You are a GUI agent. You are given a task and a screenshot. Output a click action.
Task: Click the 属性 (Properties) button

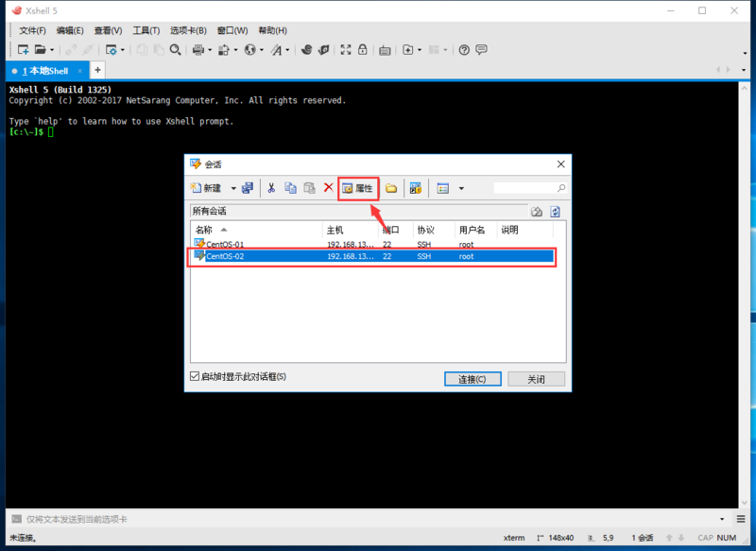click(x=358, y=188)
